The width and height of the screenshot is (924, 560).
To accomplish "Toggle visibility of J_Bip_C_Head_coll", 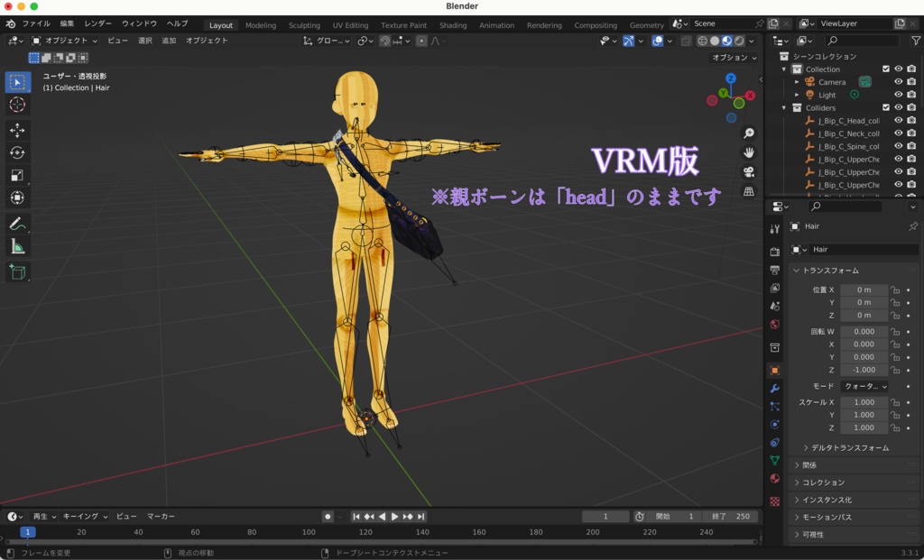I will point(898,119).
